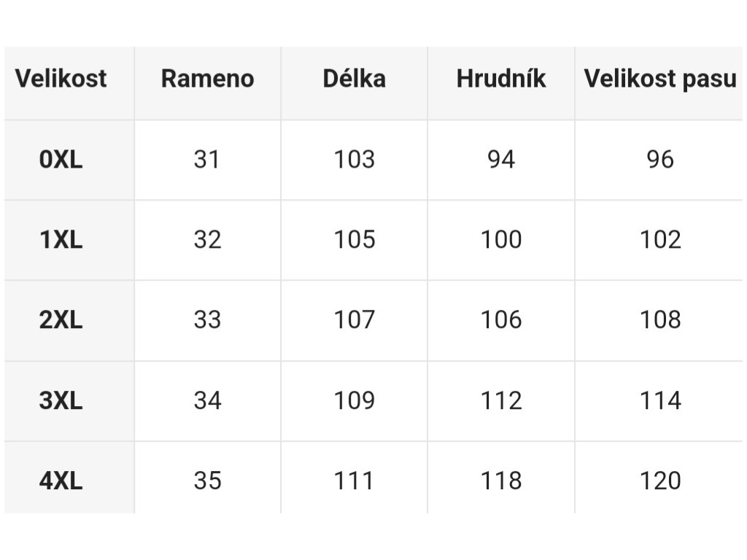
Task: Select the Rameno column header
Action: tap(208, 79)
